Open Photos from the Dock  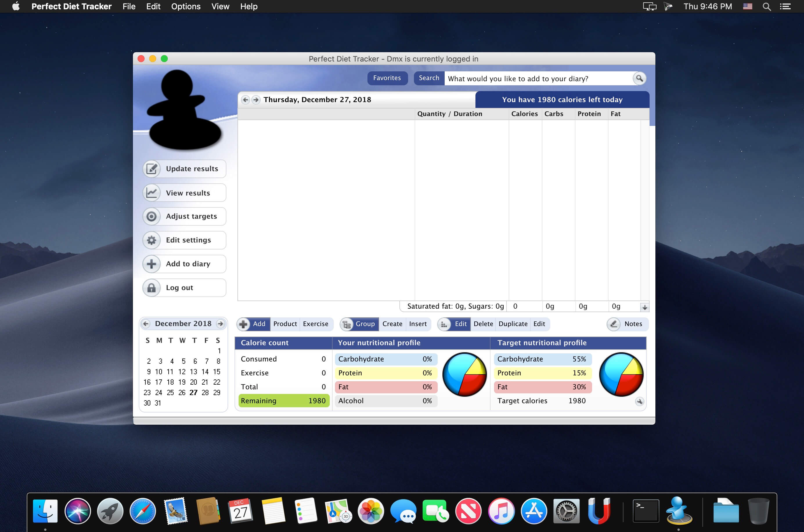(371, 511)
